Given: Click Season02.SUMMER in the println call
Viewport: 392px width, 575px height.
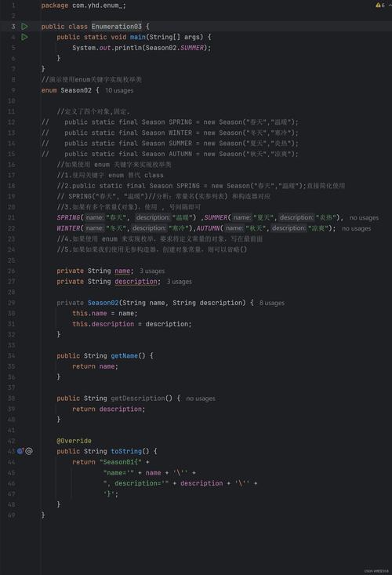Looking at the screenshot, I should tap(174, 48).
